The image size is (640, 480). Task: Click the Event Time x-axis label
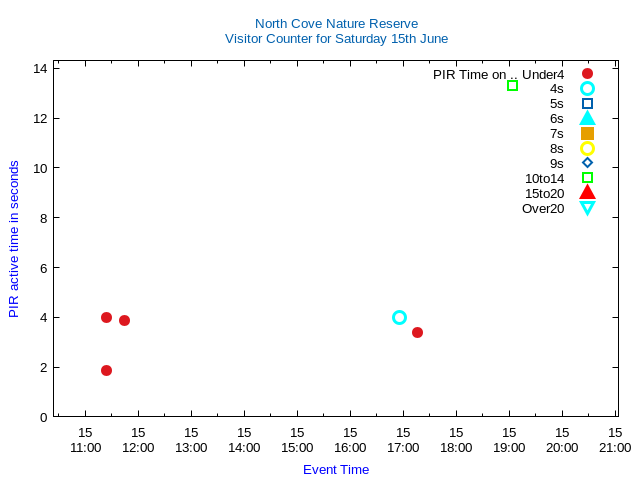[336, 469]
